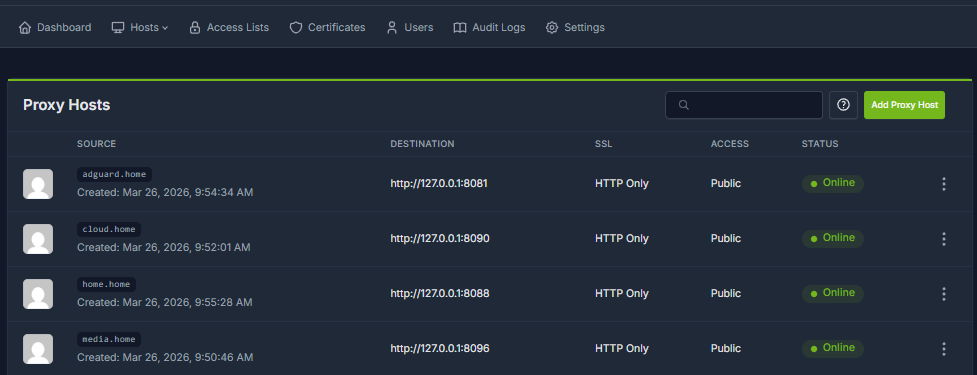Click created date 9:50:46 AM text
977x375 pixels.
point(165,357)
